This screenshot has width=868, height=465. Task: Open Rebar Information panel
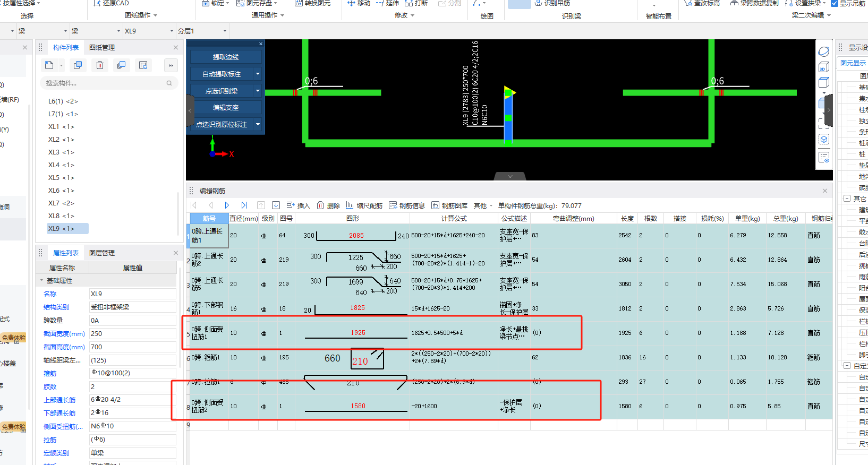pos(407,205)
